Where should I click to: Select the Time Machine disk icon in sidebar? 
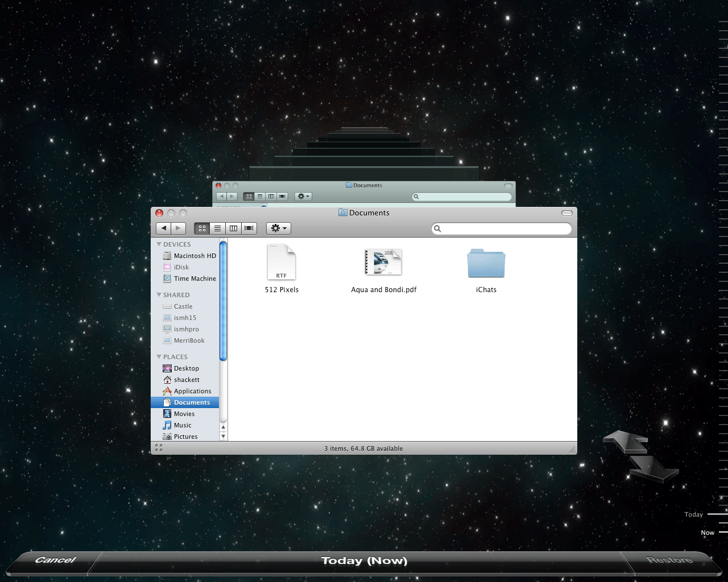(167, 278)
